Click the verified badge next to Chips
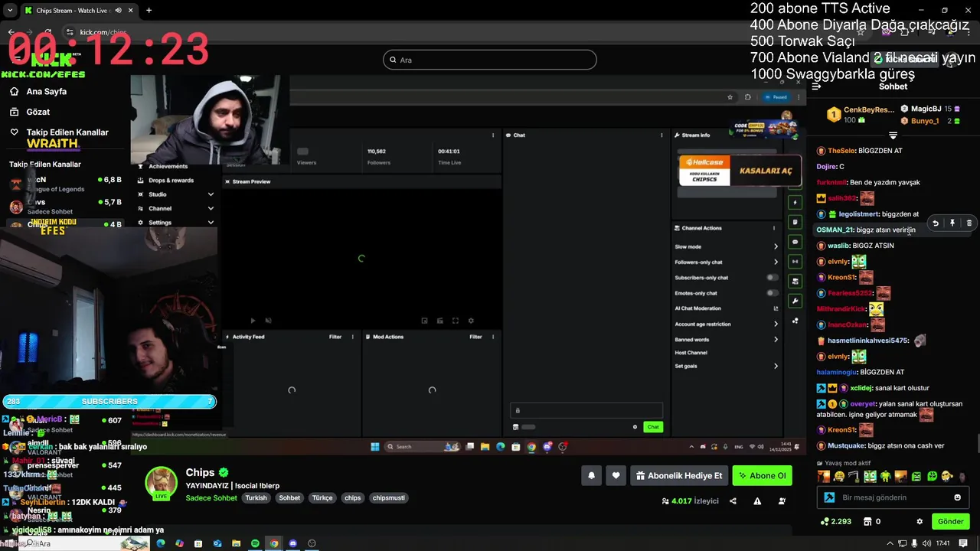Screen dimensions: 980x551 pos(224,472)
